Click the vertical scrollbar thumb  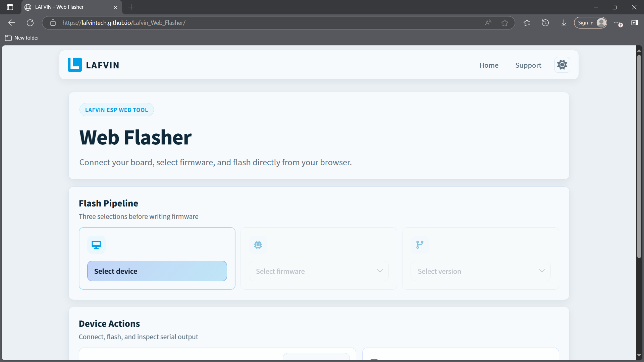click(x=639, y=156)
